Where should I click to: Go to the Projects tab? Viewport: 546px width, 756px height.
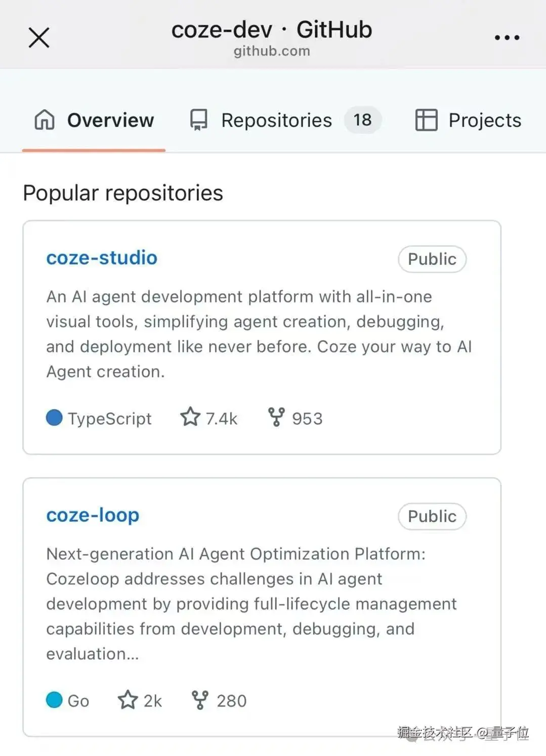coord(484,120)
